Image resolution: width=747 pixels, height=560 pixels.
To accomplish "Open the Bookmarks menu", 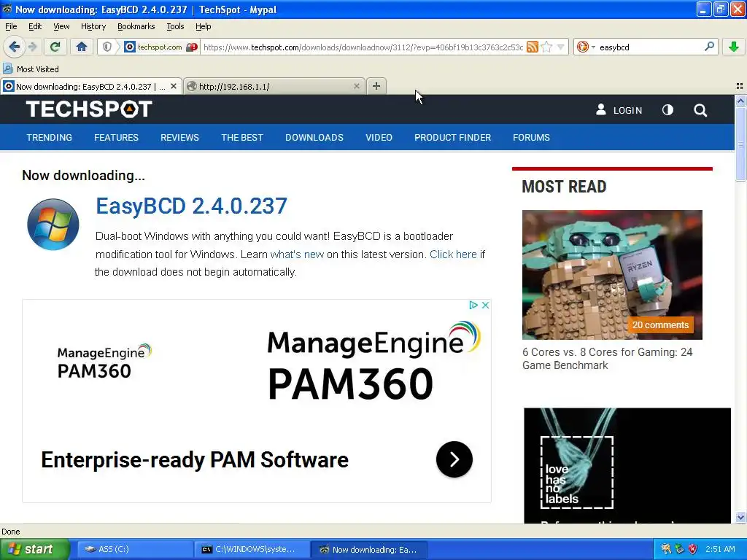I will tap(136, 26).
